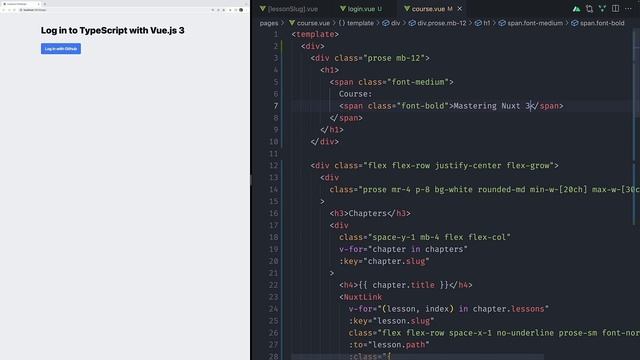Click the 'chapter.slug' key value on line 20
The image size is (640, 360).
pos(396,261)
